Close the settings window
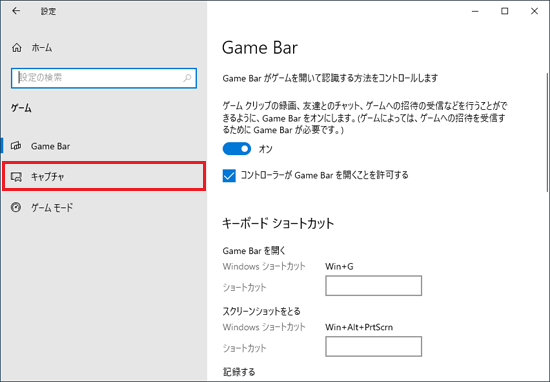This screenshot has height=382, width=550. point(534,11)
